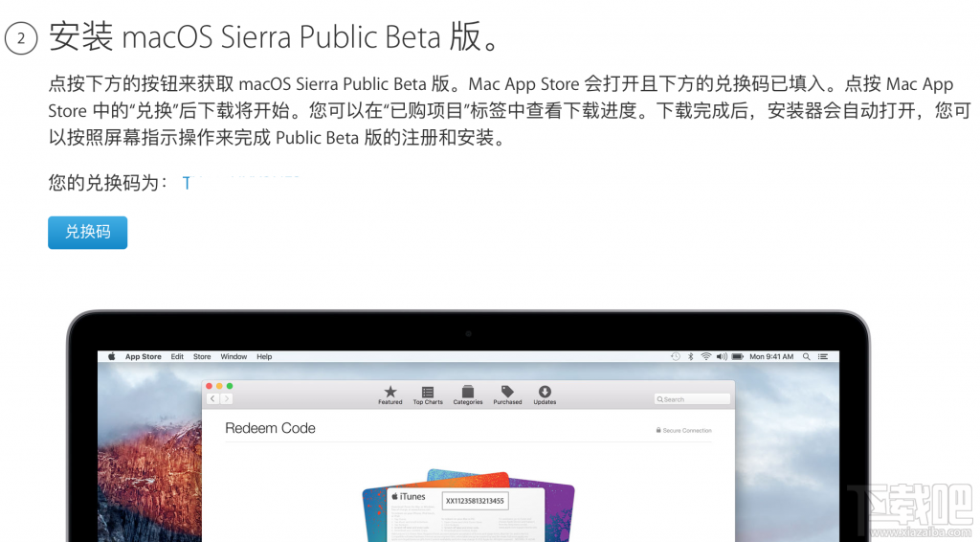Click the volume menu bar icon
The width and height of the screenshot is (980, 542).
722,356
